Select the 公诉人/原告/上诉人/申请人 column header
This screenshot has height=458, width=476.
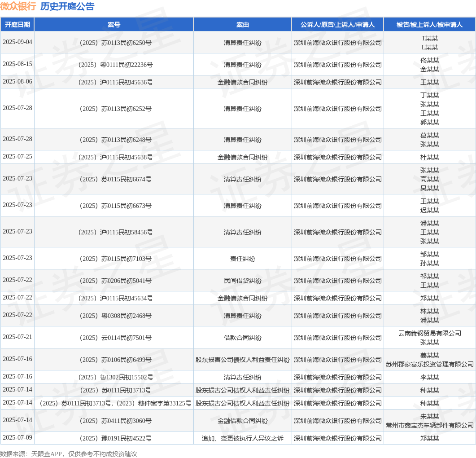point(337,25)
